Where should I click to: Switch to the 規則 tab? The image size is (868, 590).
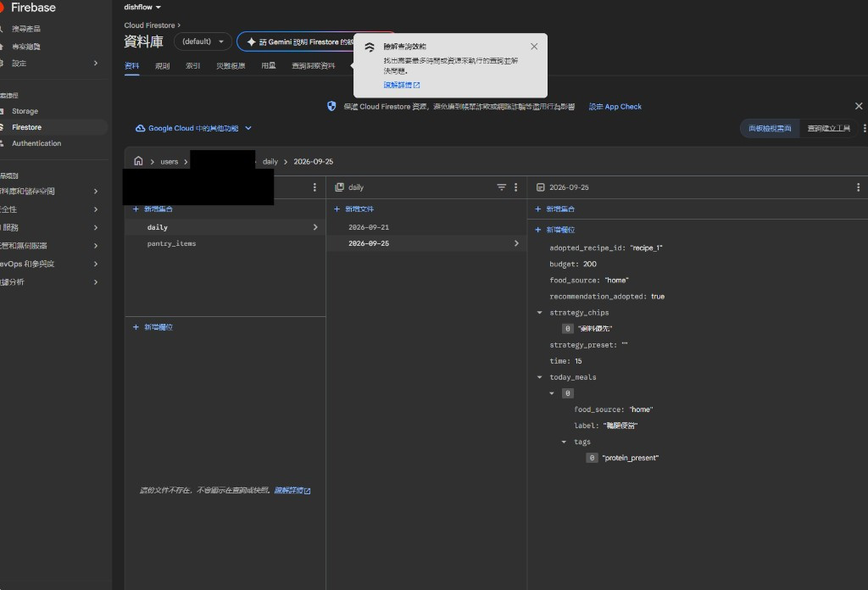click(162, 66)
